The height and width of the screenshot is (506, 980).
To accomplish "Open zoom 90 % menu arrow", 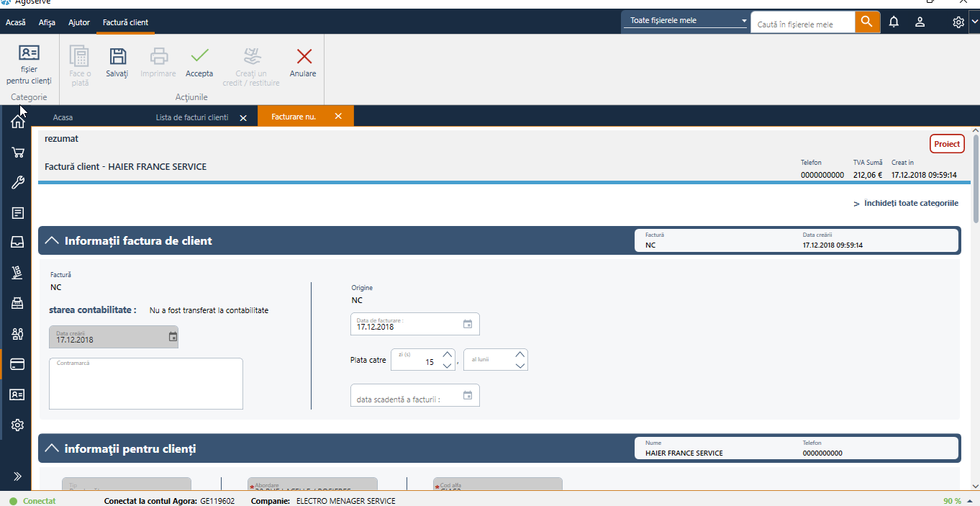I will pos(970,501).
